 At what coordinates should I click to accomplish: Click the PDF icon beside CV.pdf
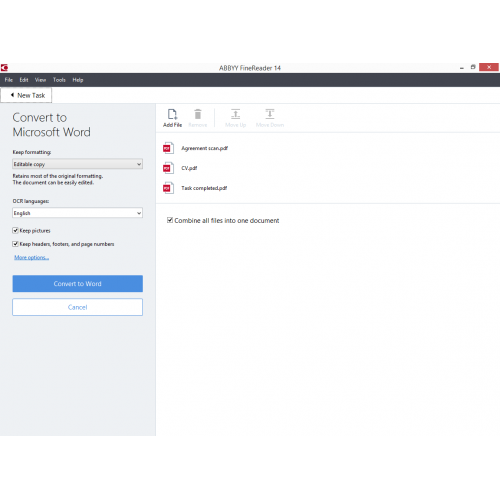coord(168,168)
